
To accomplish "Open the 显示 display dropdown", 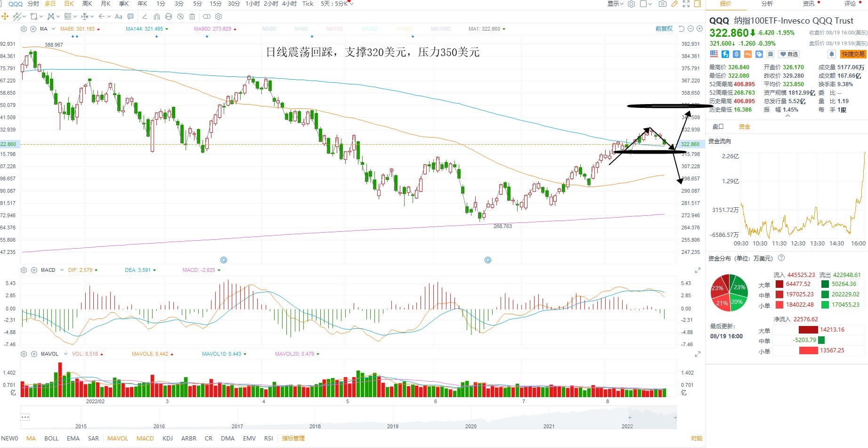I will point(615,4).
